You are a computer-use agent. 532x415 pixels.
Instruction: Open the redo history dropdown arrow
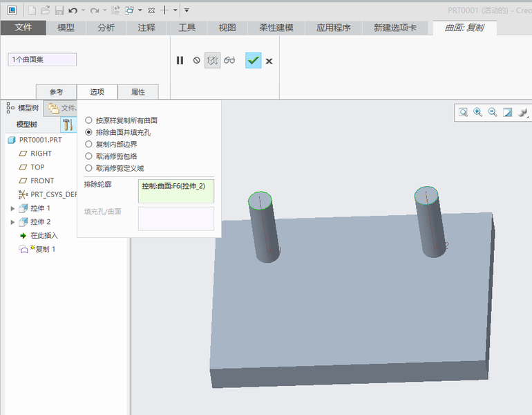tap(105, 10)
